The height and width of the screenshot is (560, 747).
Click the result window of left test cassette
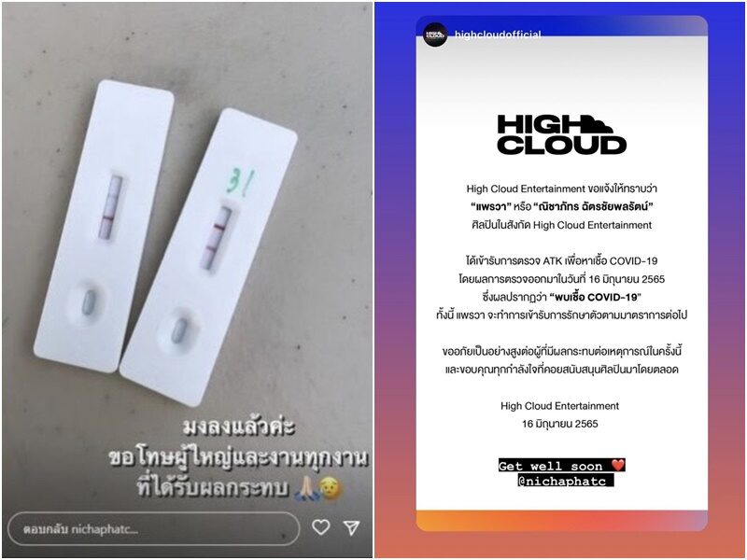[x=110, y=206]
